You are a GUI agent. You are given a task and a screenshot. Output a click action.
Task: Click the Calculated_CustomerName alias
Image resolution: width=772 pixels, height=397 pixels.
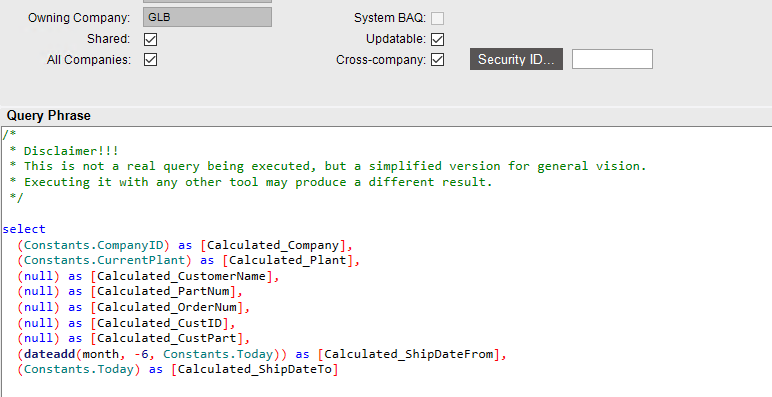(x=181, y=276)
